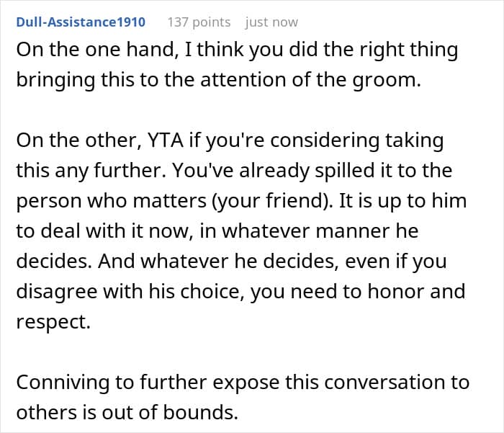Click the word 'groom' ending the first paragraph
The image size is (504, 433).
coord(384,81)
